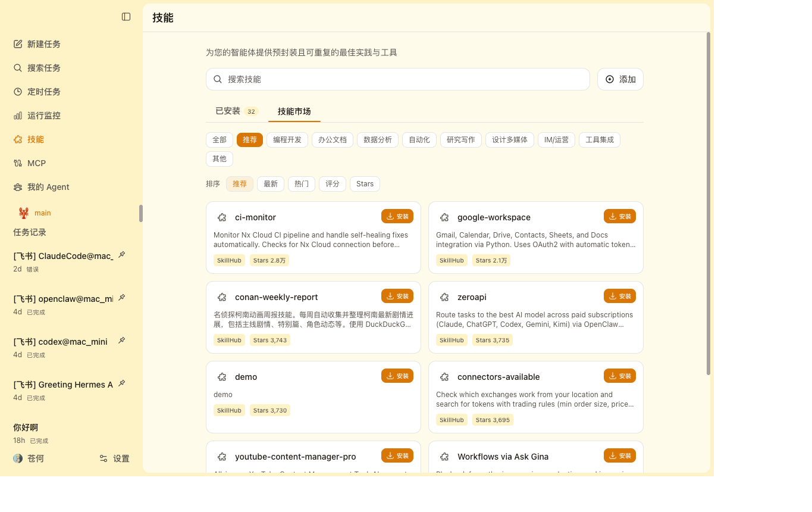Image resolution: width=812 pixels, height=512 pixels.
Task: Click the 添加 button
Action: coord(620,79)
